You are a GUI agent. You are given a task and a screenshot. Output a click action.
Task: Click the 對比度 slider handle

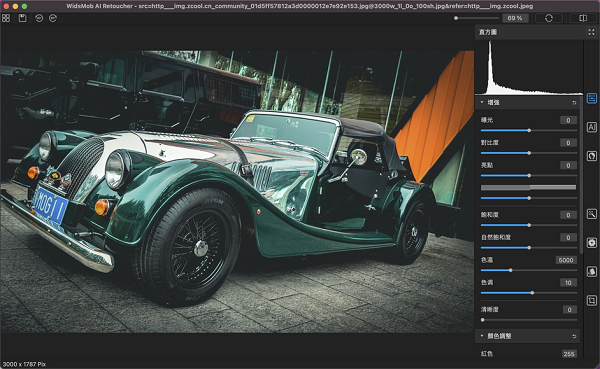[529, 153]
